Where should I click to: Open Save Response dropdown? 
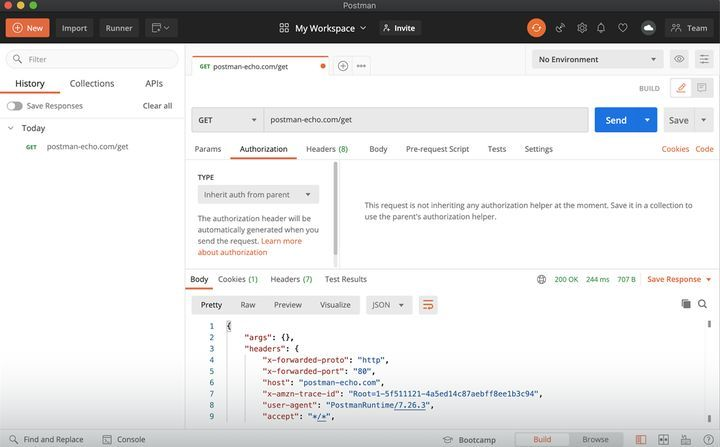[x=679, y=279]
